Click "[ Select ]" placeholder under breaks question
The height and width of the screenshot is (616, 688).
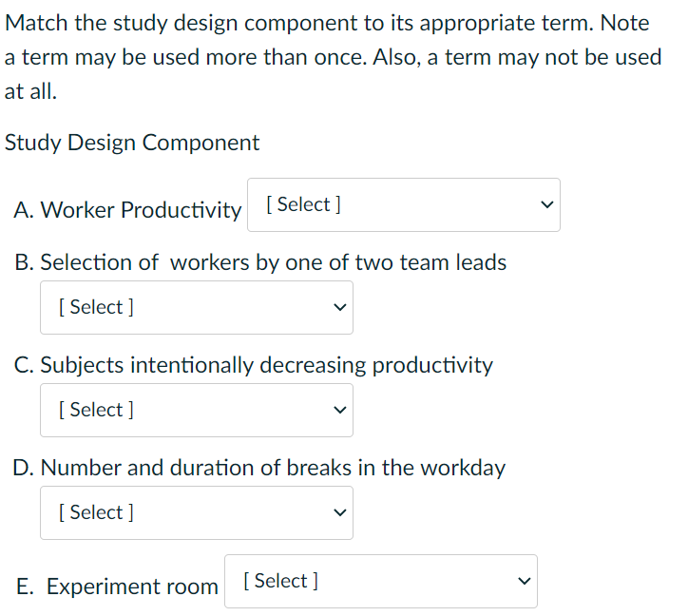click(x=96, y=512)
